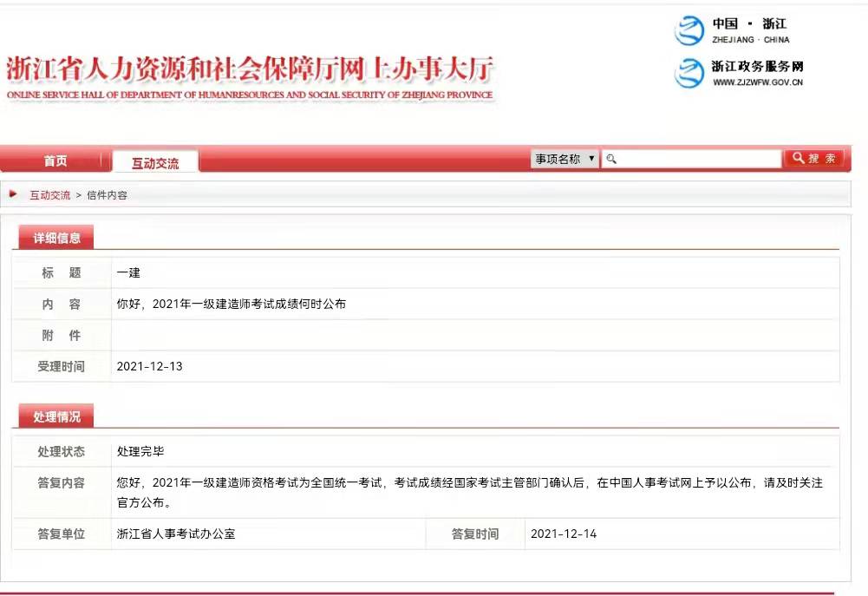Click inside the search input field
The height and width of the screenshot is (596, 868).
tap(694, 158)
